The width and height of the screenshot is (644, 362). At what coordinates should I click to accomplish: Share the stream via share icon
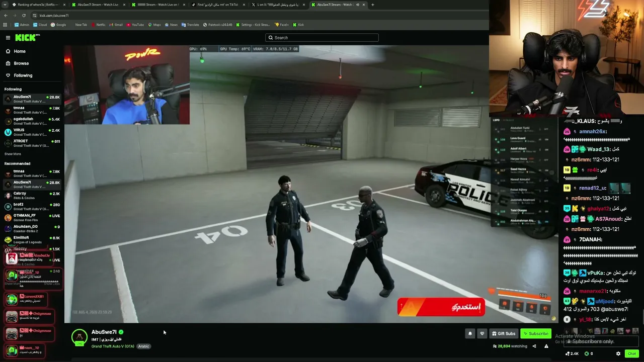click(x=534, y=346)
